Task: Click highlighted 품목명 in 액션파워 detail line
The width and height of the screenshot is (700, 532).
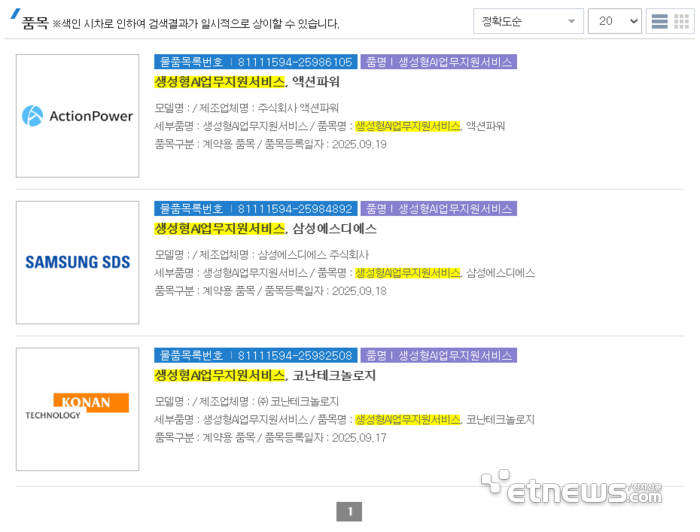Action: [408, 126]
